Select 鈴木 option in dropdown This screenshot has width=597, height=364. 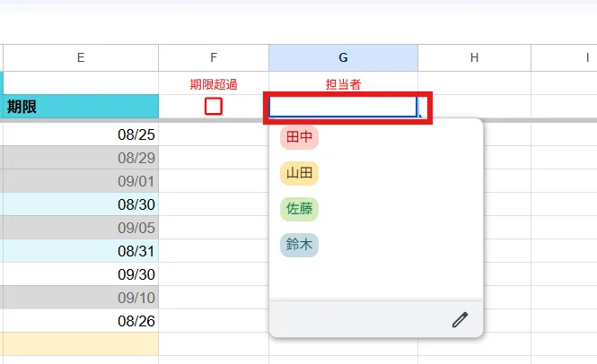point(299,245)
